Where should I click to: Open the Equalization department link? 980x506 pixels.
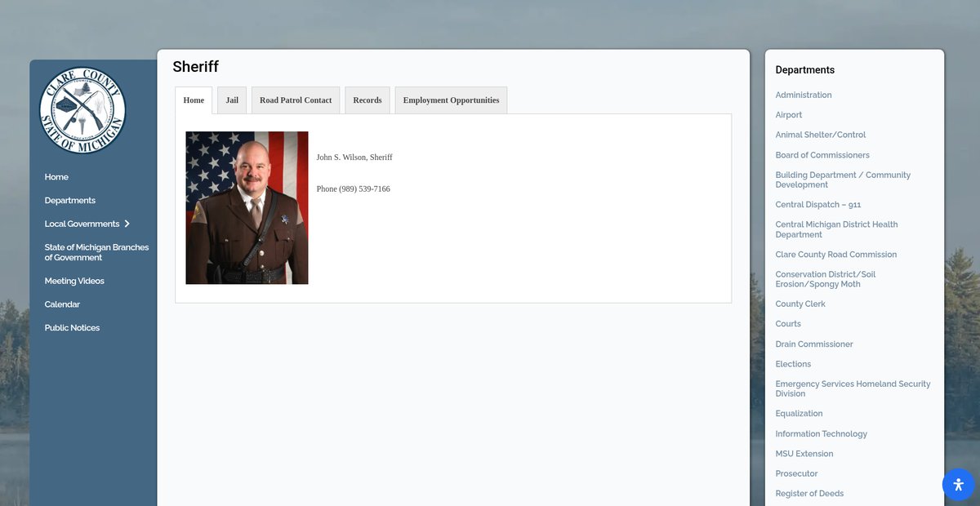(799, 414)
